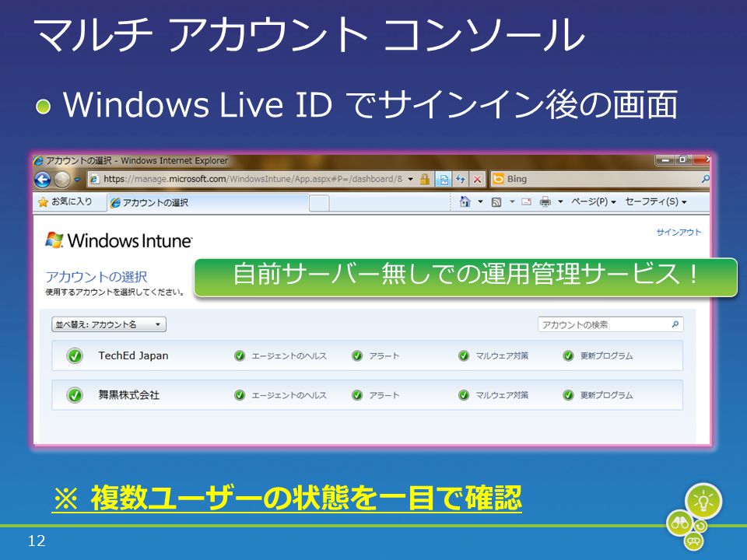Click 舞黒株式会社 overall status check icon

click(x=75, y=395)
